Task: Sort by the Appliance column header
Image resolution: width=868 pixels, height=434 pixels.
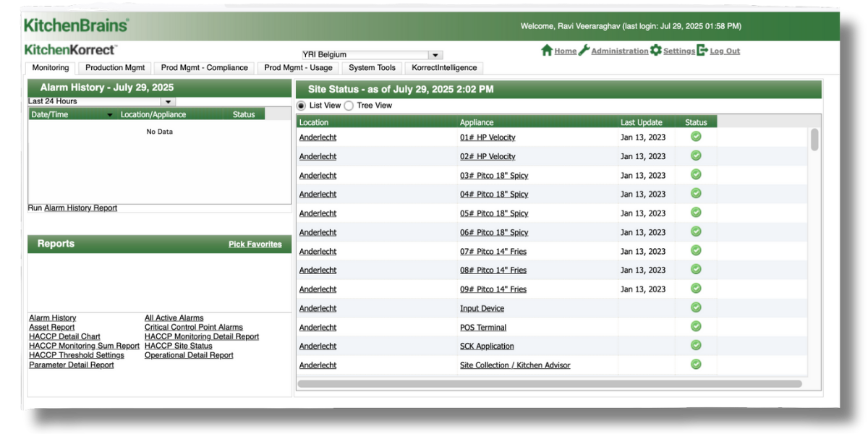Action: [537, 122]
